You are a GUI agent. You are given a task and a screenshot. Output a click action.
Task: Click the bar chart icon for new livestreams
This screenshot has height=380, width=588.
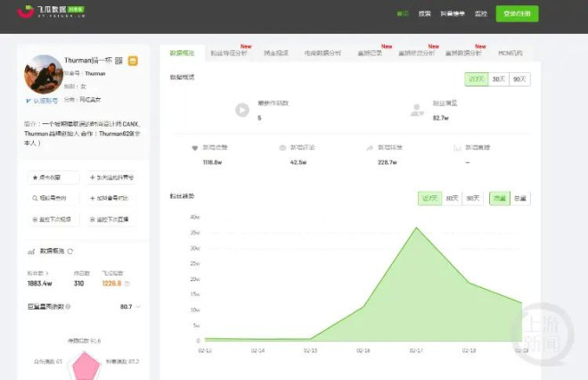(454, 147)
